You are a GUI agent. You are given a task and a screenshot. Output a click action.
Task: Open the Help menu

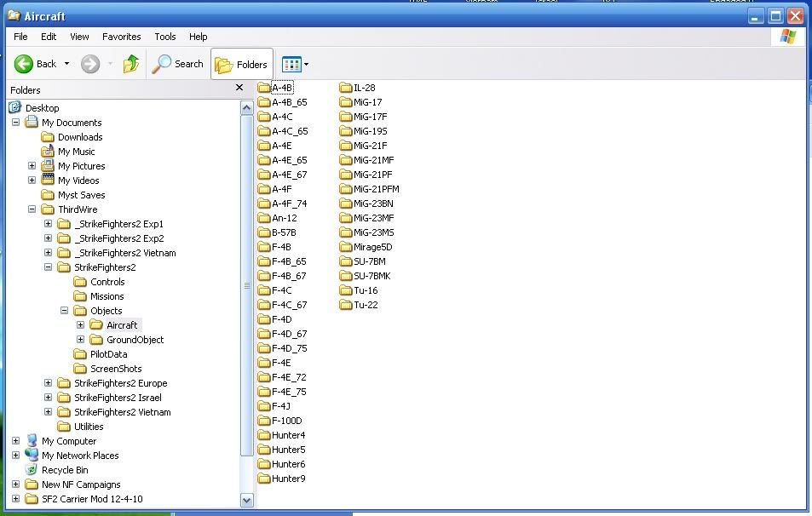(198, 37)
